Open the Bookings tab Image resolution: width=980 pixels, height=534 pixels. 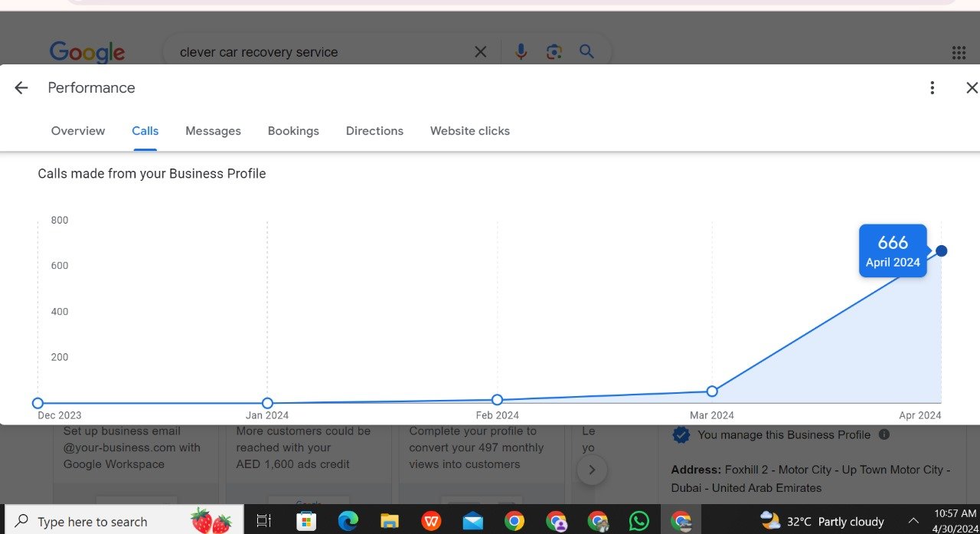coord(293,131)
